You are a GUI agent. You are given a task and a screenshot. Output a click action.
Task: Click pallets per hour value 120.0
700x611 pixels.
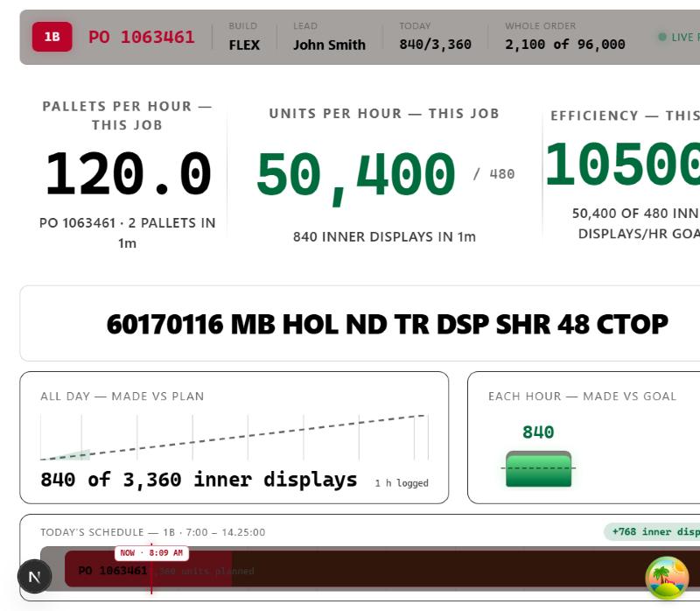[x=128, y=173]
